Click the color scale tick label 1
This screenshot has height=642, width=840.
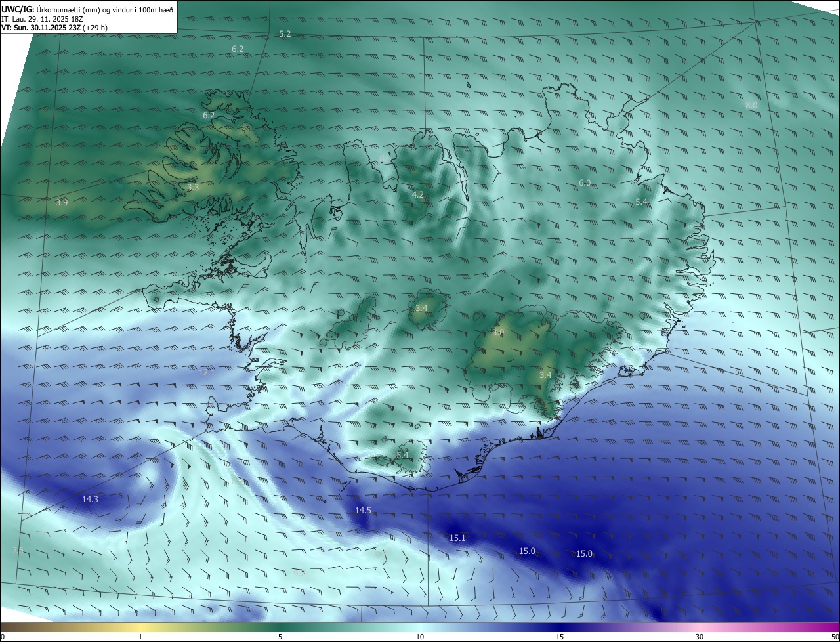point(140,637)
